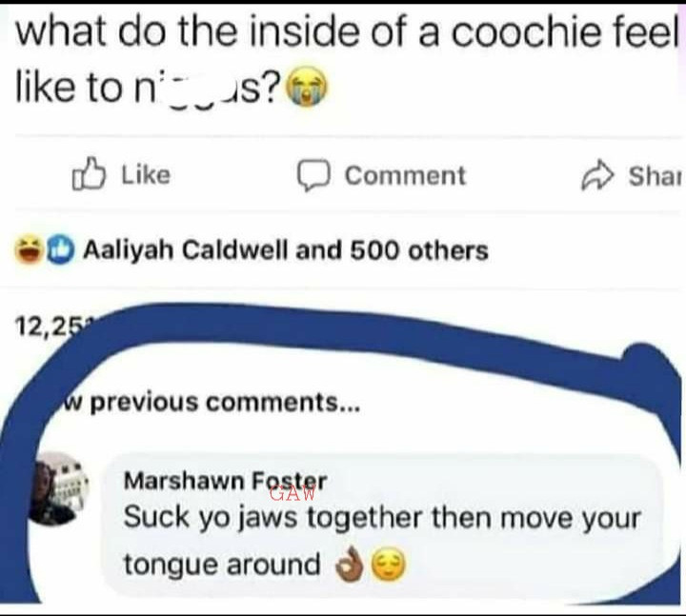686x616 pixels.
Task: Select the comment bubble text about tongue
Action: [381, 541]
